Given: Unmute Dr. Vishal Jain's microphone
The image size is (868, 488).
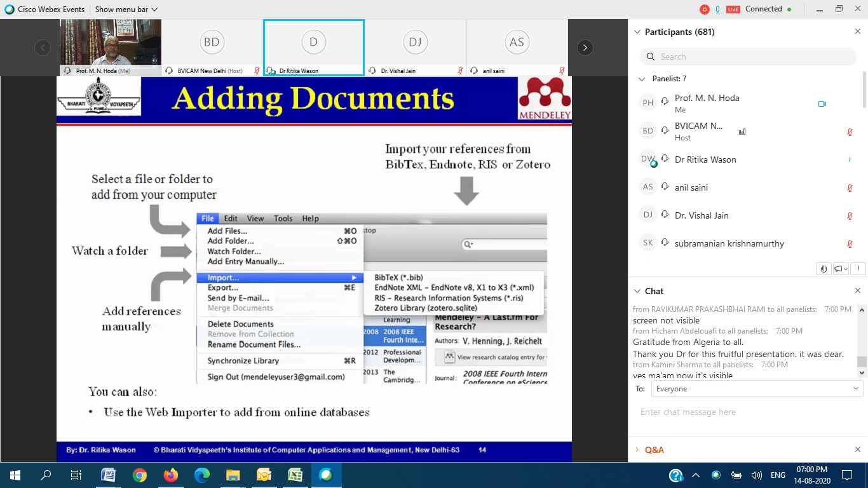Looking at the screenshot, I should 850,215.
